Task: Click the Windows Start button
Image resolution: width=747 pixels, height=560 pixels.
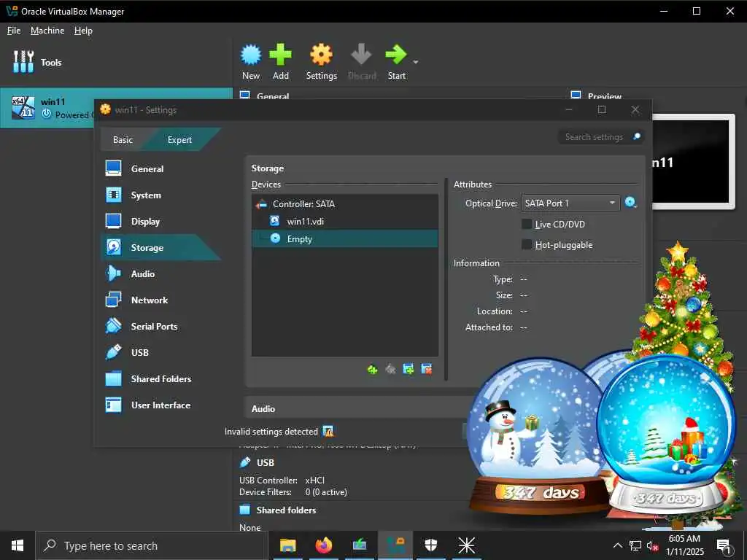Action: (18, 545)
